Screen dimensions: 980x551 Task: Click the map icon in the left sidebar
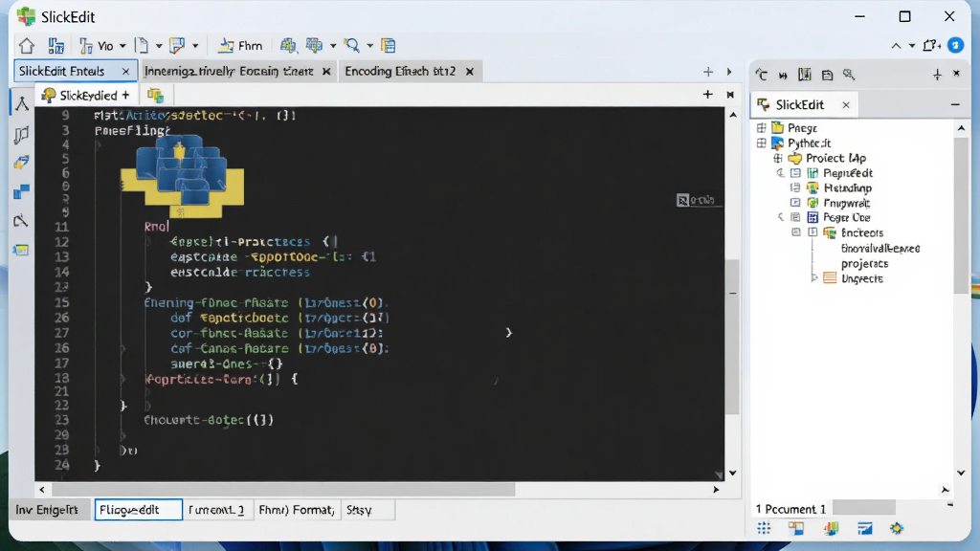(x=22, y=134)
